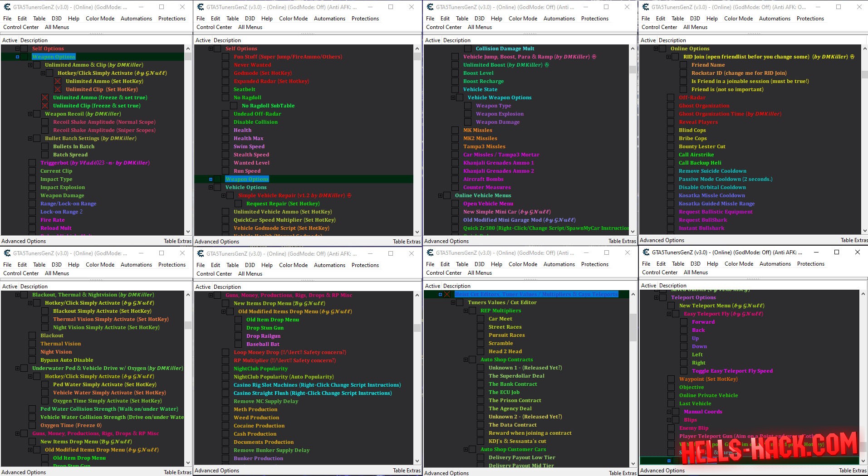Image resolution: width=868 pixels, height=476 pixels.
Task: Click Control Center in the Teleport Options window
Action: [x=659, y=272]
